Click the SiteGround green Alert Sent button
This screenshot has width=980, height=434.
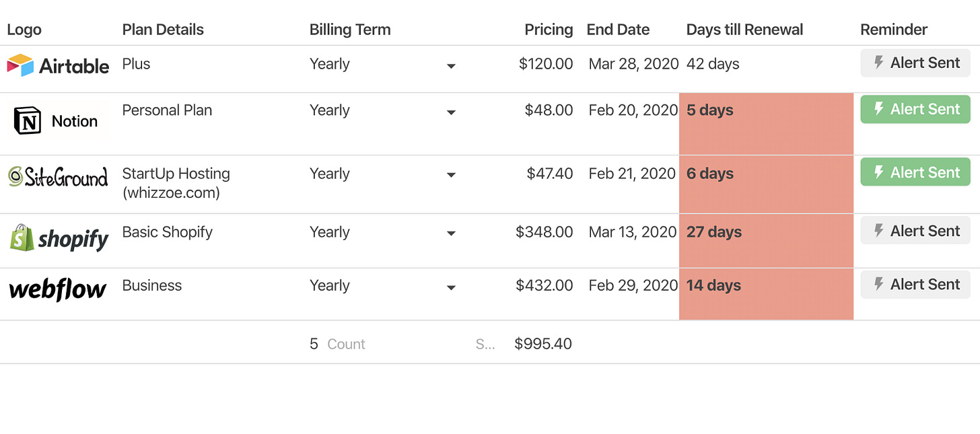tap(915, 172)
